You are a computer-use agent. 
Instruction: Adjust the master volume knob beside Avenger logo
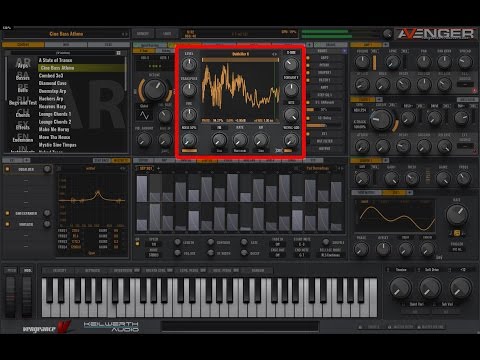387,34
